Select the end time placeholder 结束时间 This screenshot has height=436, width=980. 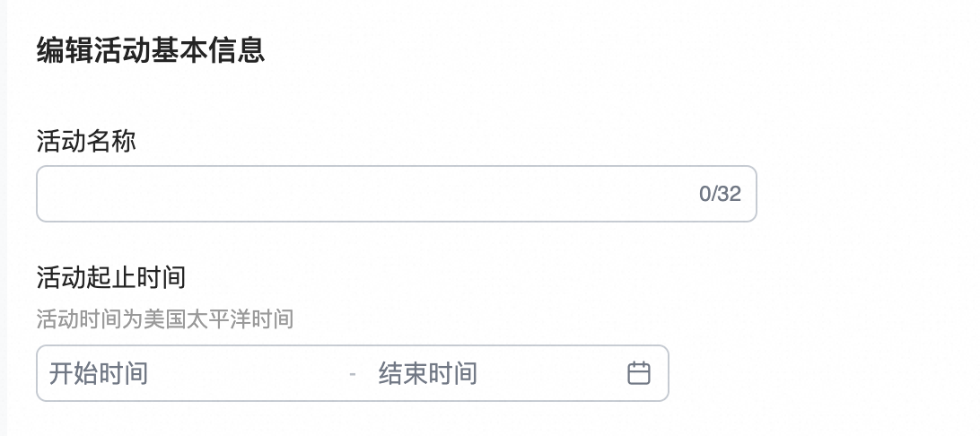(x=428, y=373)
